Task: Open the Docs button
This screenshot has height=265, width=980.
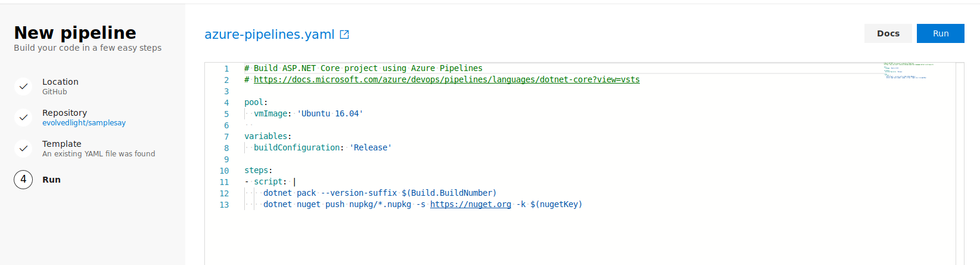Action: tap(888, 33)
